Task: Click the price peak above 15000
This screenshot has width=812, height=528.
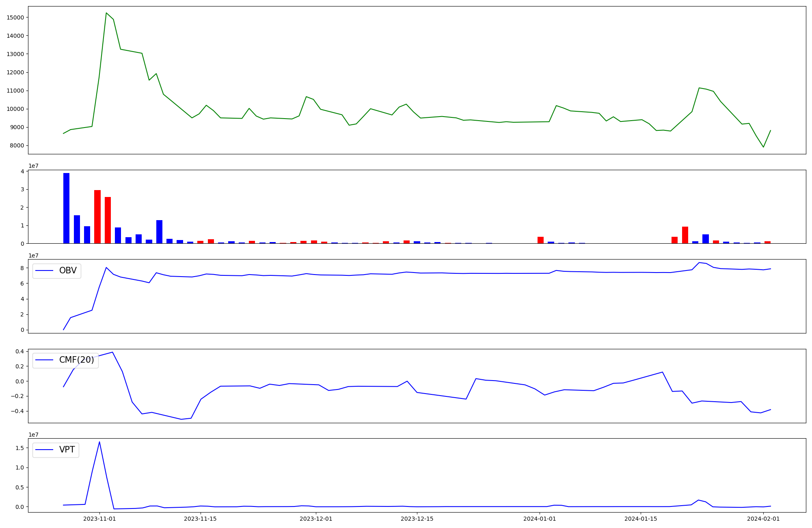Action: pos(106,13)
